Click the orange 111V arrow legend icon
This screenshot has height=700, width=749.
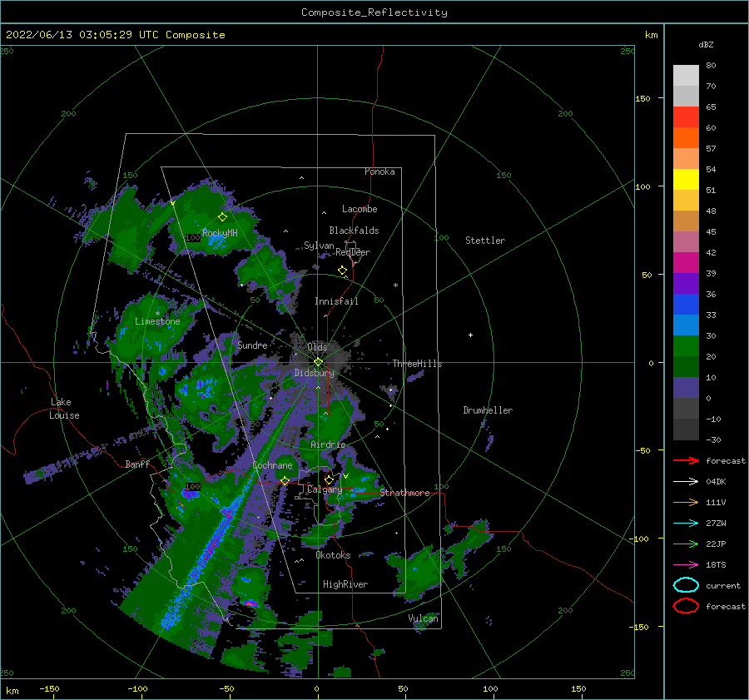686,502
